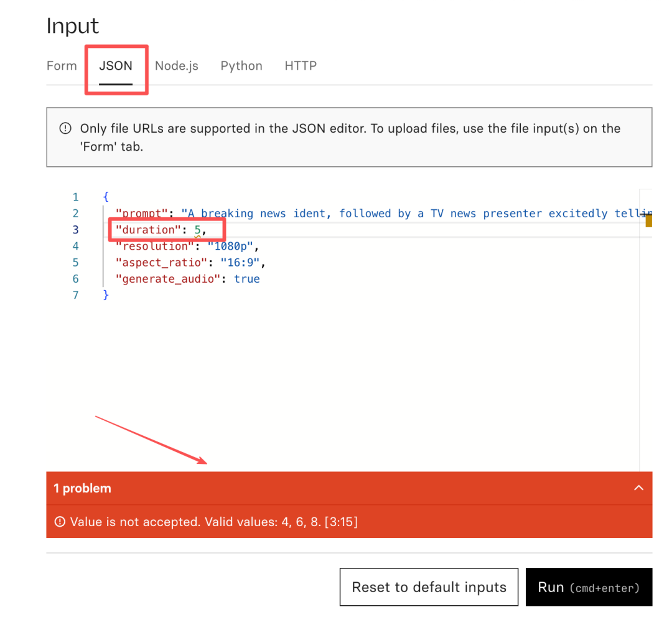Screen dimensions: 672x627
Task: Click the yellow warning marker on the editor's right edge
Action: click(648, 220)
